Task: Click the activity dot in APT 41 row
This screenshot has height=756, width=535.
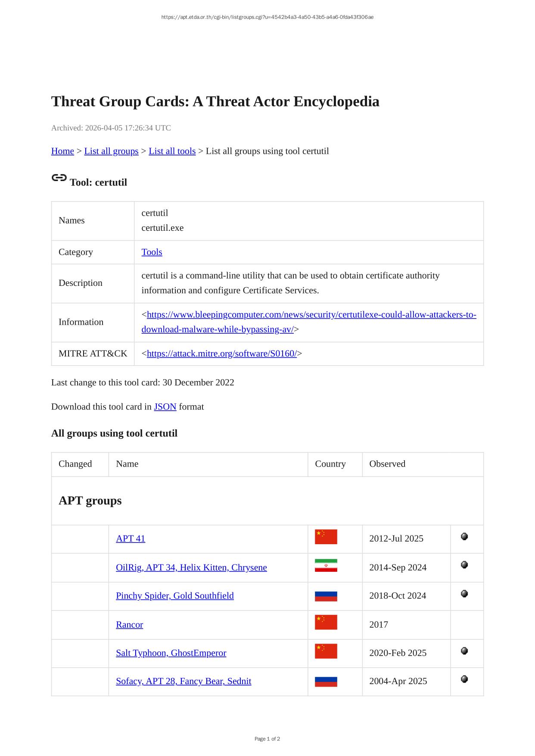Action: coord(464,536)
